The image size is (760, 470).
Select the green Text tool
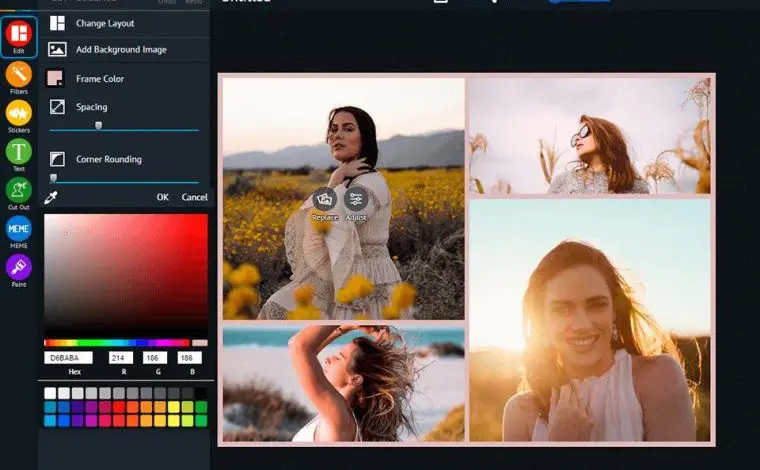coord(18,155)
